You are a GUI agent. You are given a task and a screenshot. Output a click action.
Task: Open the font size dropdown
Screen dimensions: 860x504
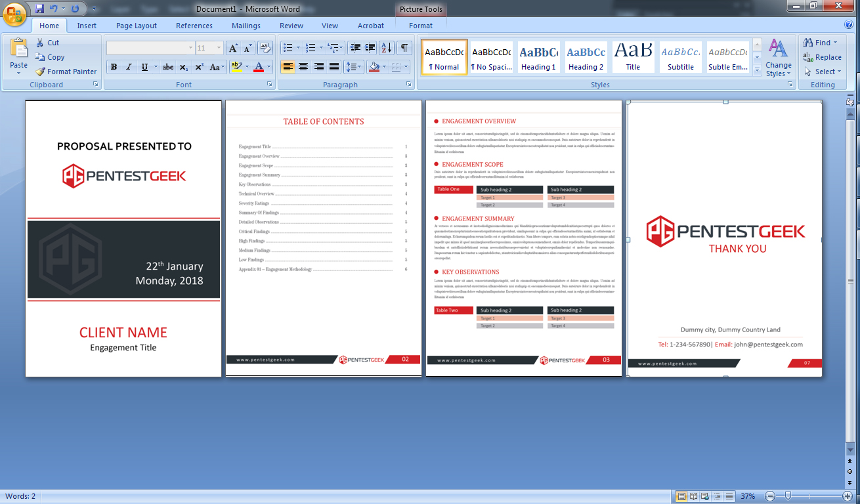point(219,48)
